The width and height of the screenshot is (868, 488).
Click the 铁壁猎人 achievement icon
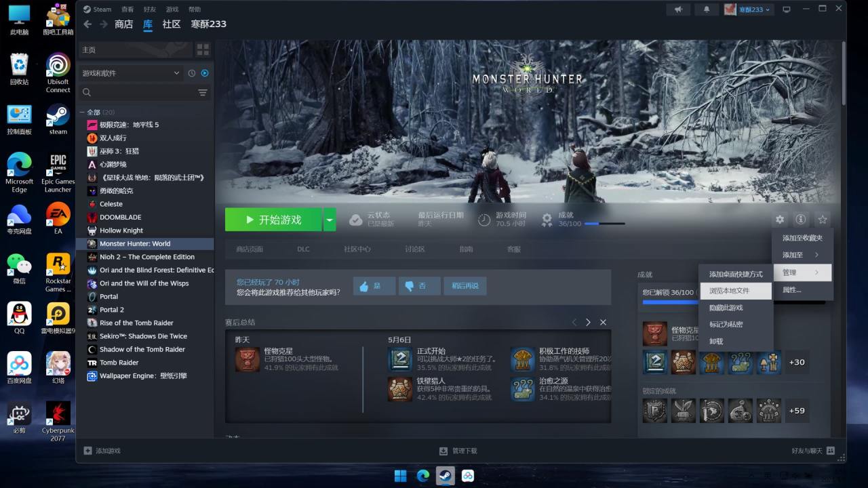point(400,389)
